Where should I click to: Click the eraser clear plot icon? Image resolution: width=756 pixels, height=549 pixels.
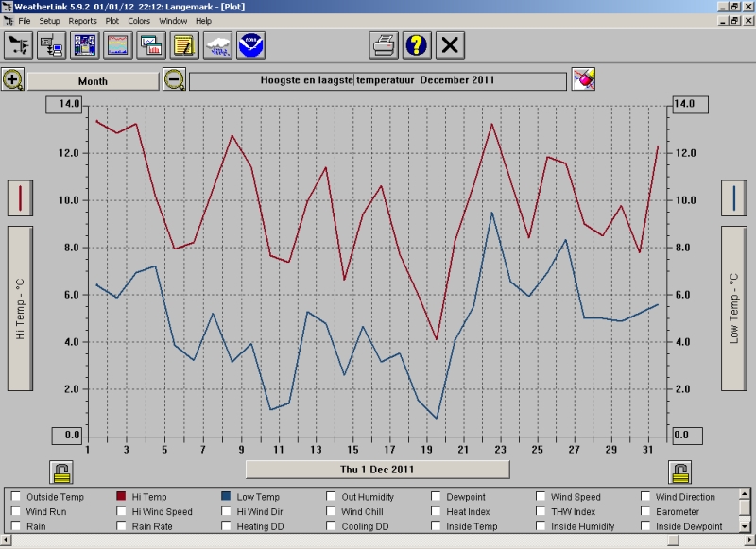coord(583,79)
